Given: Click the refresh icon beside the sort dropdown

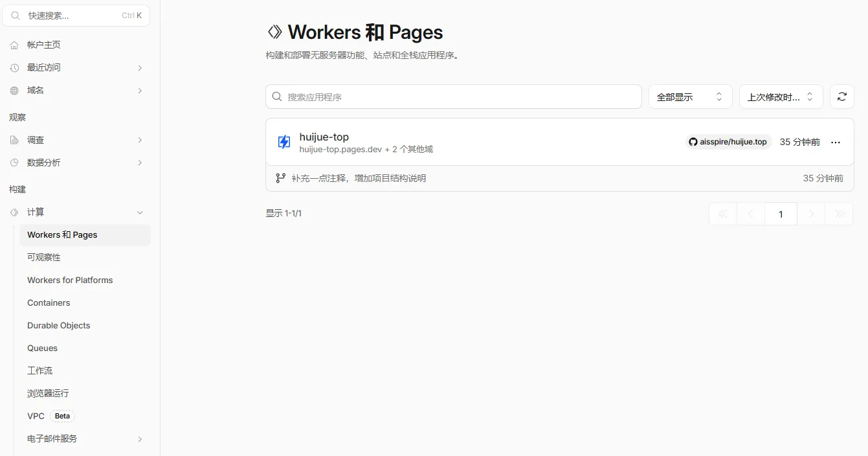Looking at the screenshot, I should point(841,97).
